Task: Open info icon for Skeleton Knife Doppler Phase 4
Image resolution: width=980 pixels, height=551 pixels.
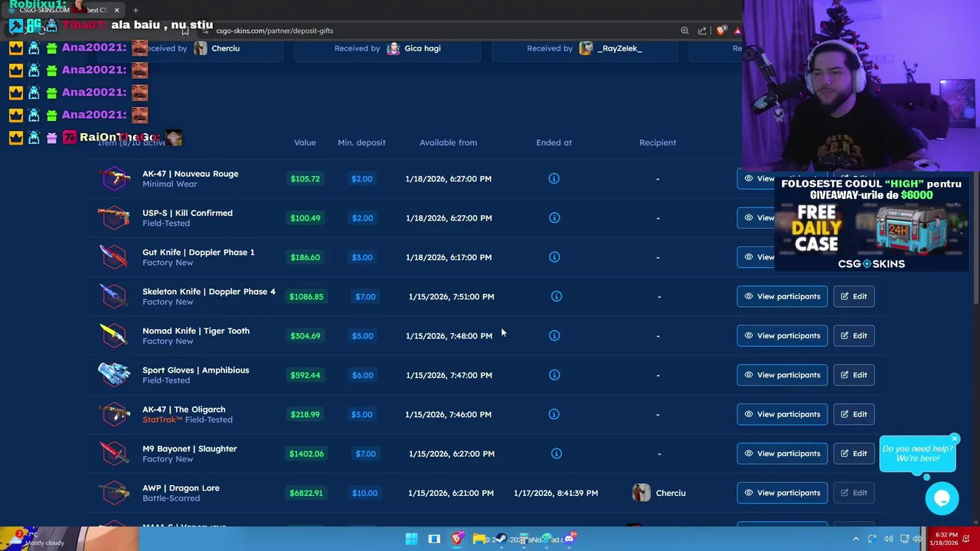Action: (557, 296)
